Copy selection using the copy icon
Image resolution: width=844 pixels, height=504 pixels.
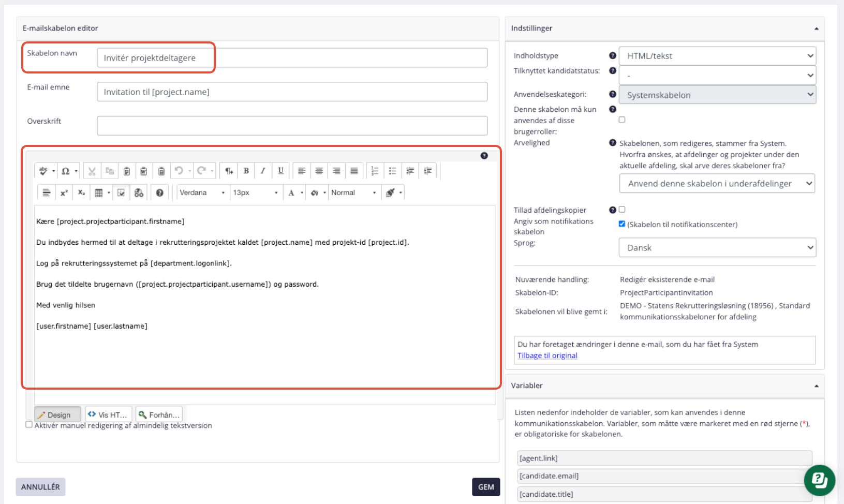coord(110,171)
